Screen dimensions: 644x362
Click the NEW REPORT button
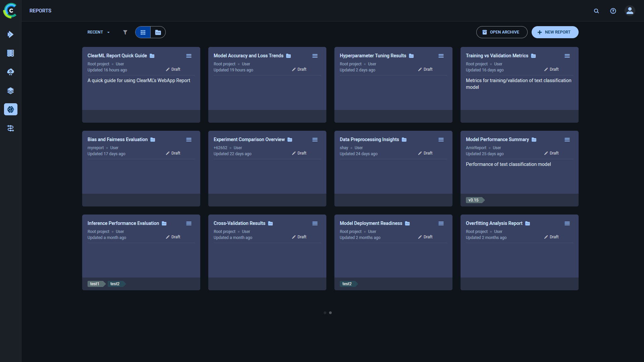click(555, 32)
